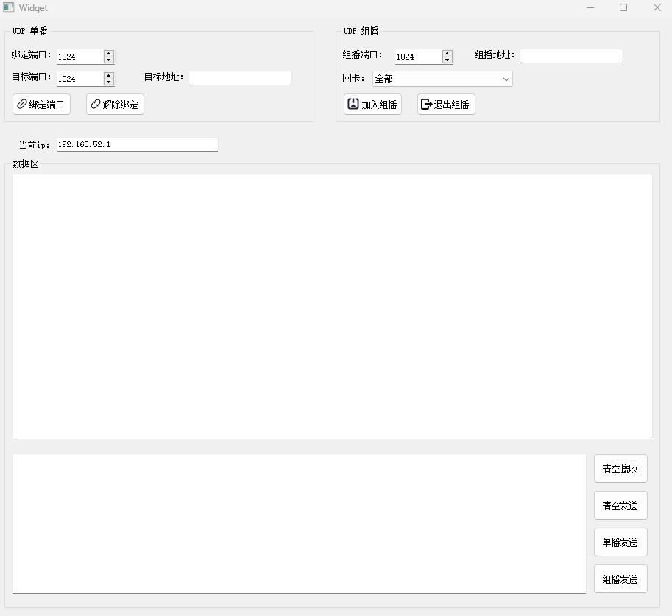Click the UDP 组播 group title

coord(361,31)
